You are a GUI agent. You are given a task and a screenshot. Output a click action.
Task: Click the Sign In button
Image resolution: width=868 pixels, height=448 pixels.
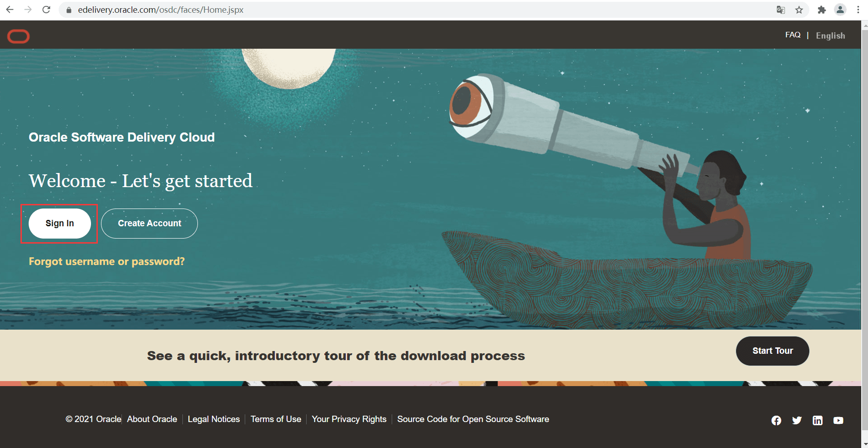click(x=60, y=224)
